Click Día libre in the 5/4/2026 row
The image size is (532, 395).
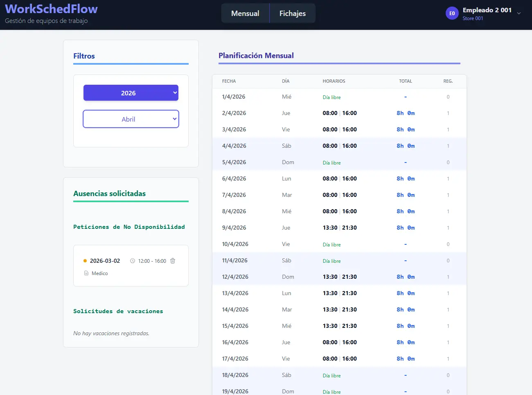click(331, 163)
